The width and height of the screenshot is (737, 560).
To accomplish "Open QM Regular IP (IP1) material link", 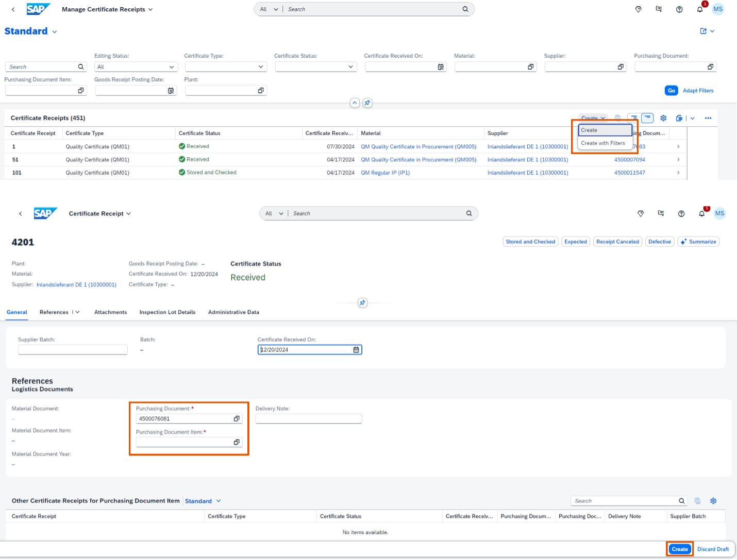I will (x=385, y=173).
